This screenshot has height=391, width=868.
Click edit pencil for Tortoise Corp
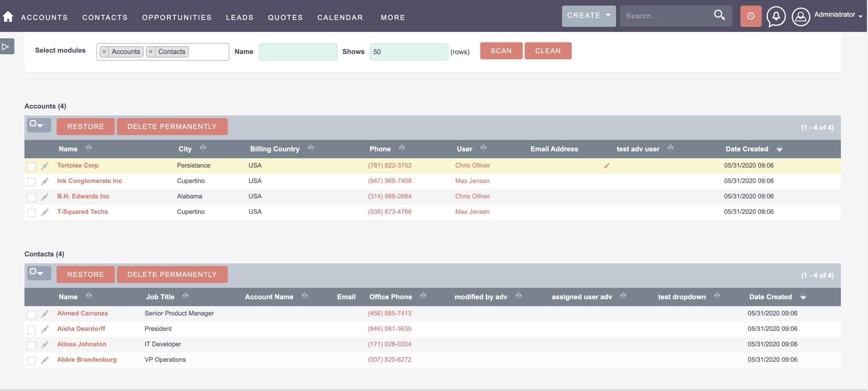(45, 166)
